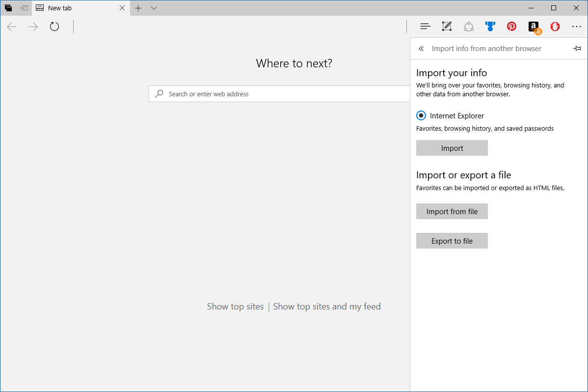Open the Amazon Assistant extension
The image size is (588, 392).
[533, 27]
